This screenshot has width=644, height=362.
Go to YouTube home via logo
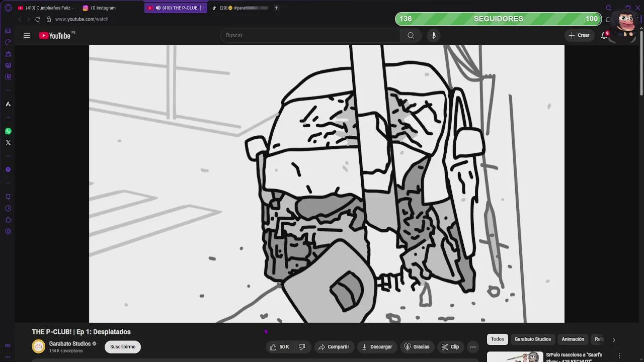click(x=55, y=36)
